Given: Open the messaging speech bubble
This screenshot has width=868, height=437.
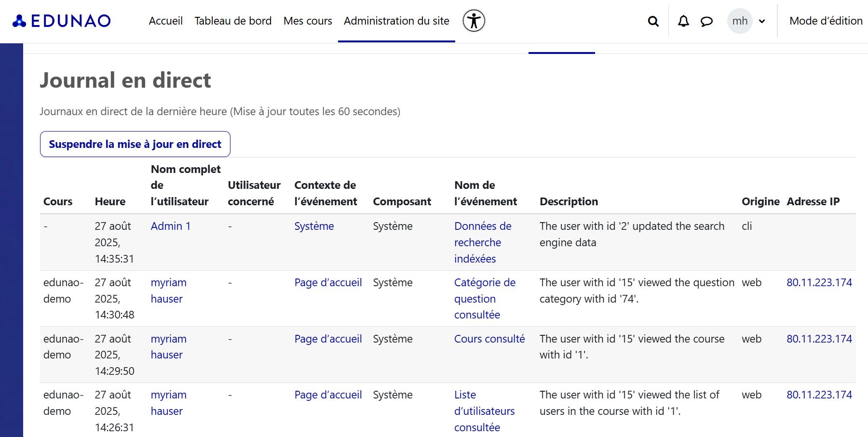Looking at the screenshot, I should pyautogui.click(x=706, y=21).
